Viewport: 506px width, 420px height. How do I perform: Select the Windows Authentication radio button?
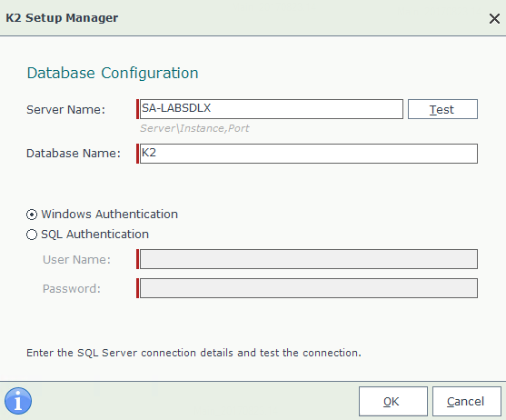[x=32, y=215]
